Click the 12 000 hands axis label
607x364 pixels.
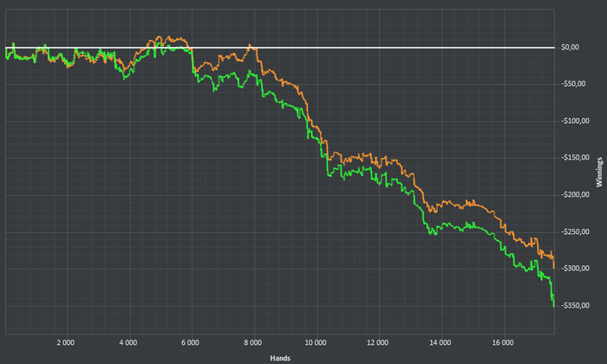pyautogui.click(x=377, y=342)
